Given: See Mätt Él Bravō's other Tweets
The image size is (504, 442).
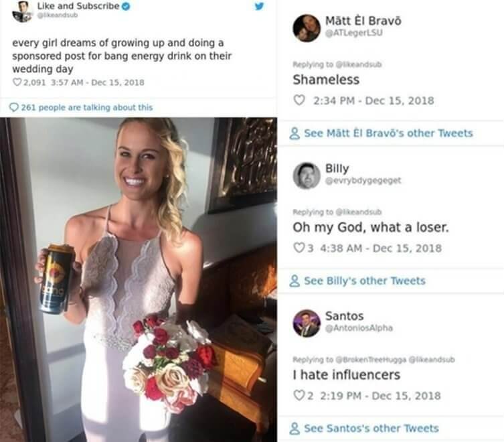Looking at the screenshot, I should 388,133.
